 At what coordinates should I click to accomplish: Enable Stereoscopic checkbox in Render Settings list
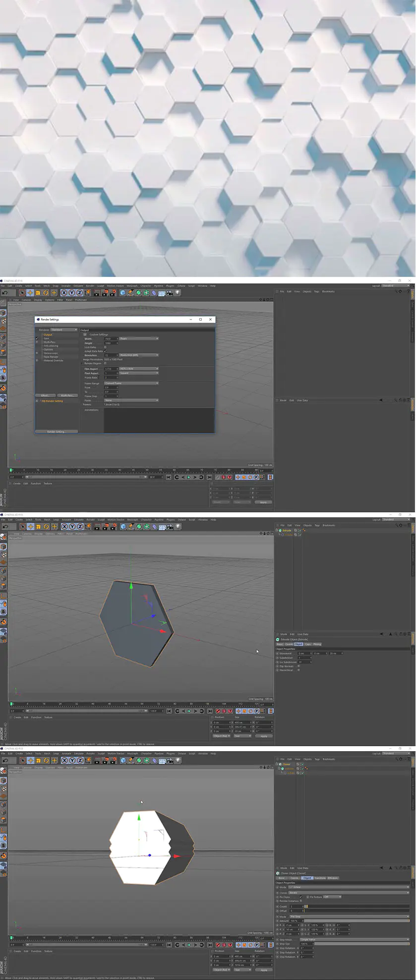coord(37,353)
